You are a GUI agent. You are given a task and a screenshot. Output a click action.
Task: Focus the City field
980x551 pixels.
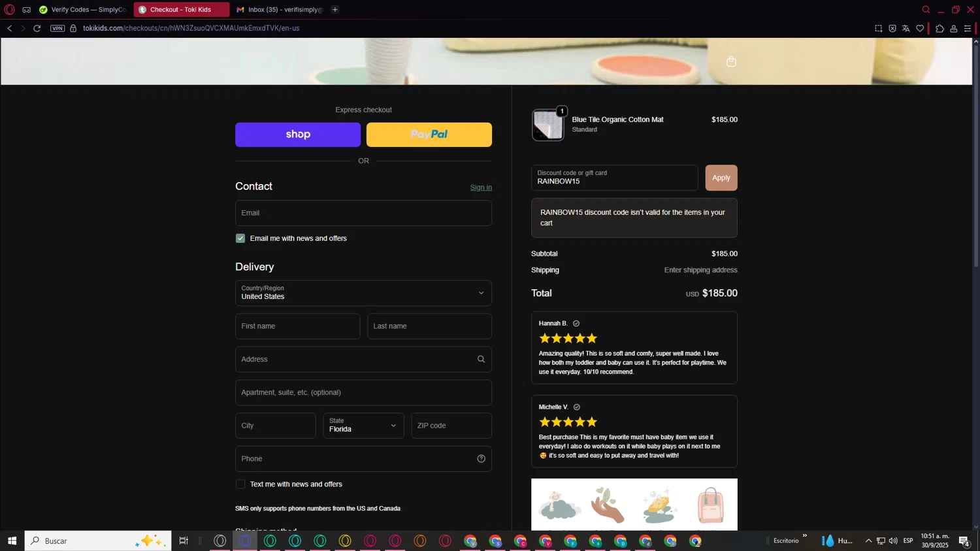tap(276, 426)
